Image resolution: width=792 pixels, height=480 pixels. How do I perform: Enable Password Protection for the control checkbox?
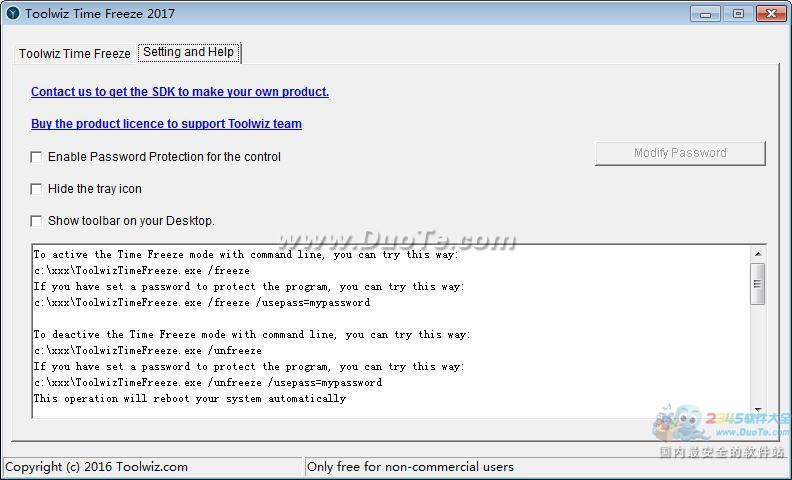pos(36,157)
